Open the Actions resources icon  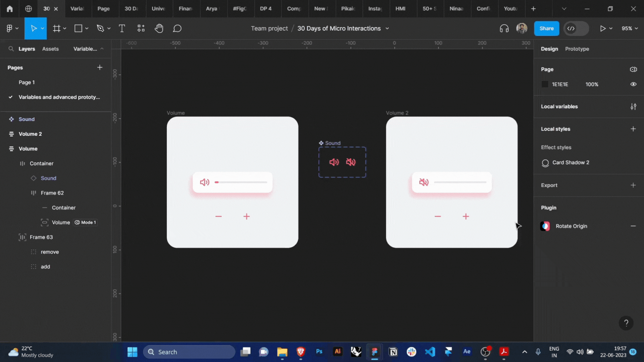click(140, 28)
